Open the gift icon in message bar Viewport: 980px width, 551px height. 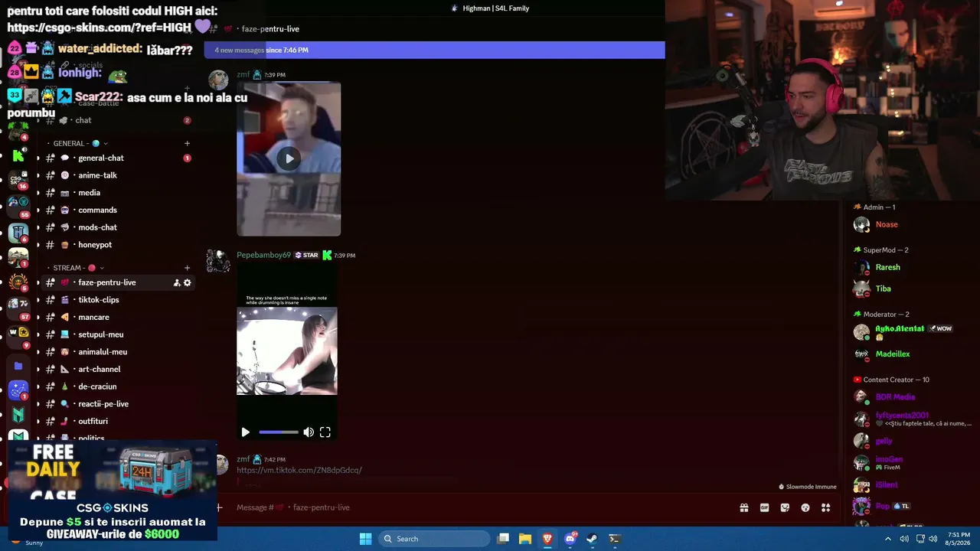[x=743, y=507]
